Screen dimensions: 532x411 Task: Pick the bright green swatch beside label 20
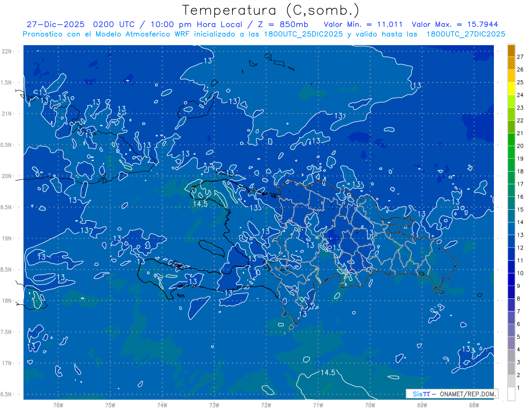pyautogui.click(x=511, y=140)
